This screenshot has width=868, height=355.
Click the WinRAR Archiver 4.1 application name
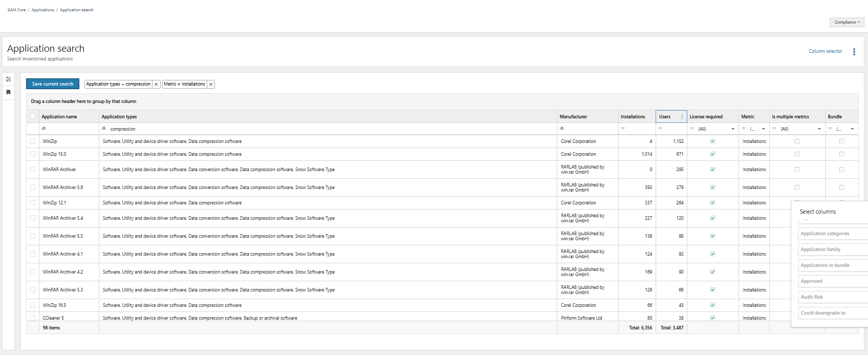pyautogui.click(x=62, y=254)
